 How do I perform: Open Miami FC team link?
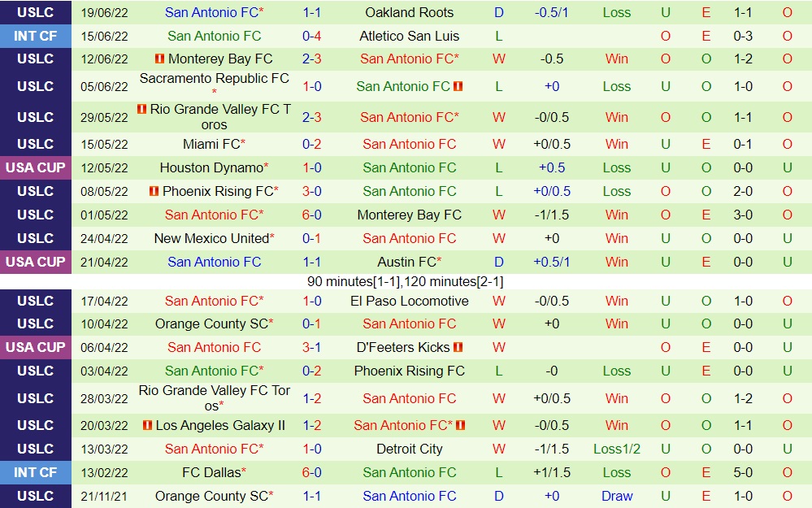(211, 144)
